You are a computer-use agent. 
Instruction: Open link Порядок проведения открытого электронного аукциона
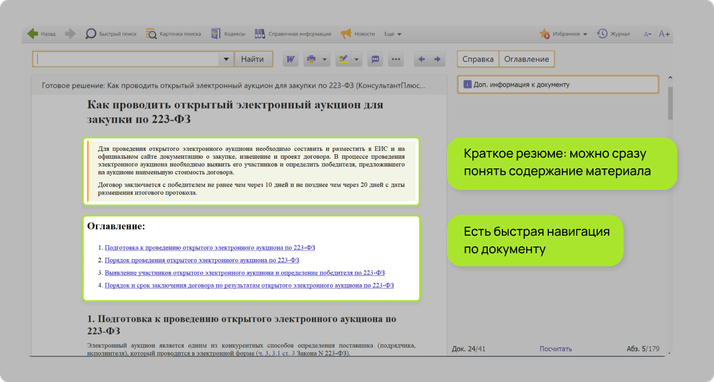[x=202, y=260]
